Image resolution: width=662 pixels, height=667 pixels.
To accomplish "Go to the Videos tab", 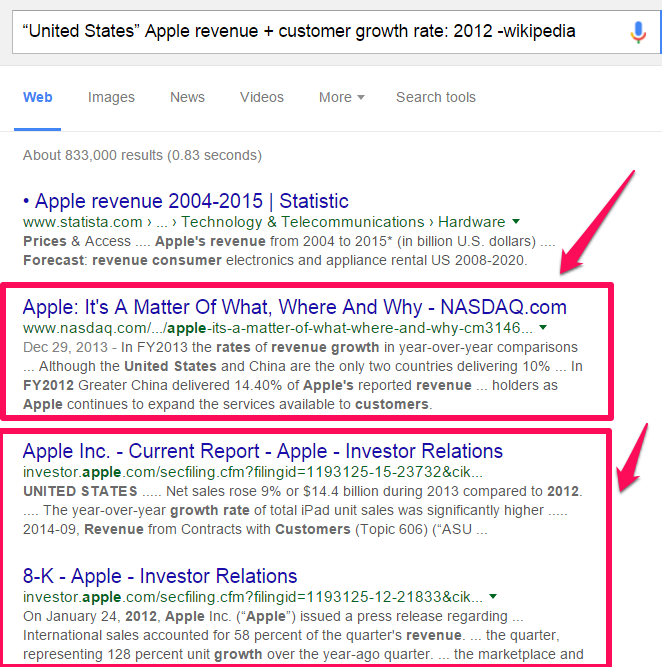I will click(x=261, y=97).
